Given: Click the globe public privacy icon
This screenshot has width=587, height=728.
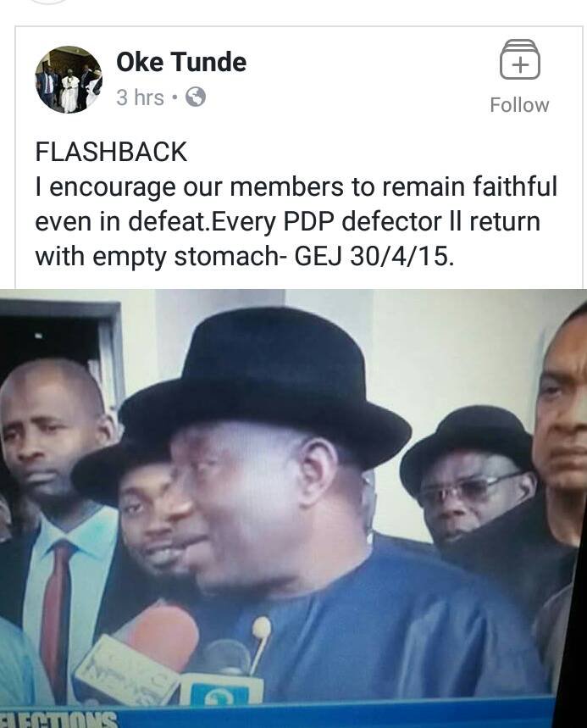Looking at the screenshot, I should [x=196, y=97].
